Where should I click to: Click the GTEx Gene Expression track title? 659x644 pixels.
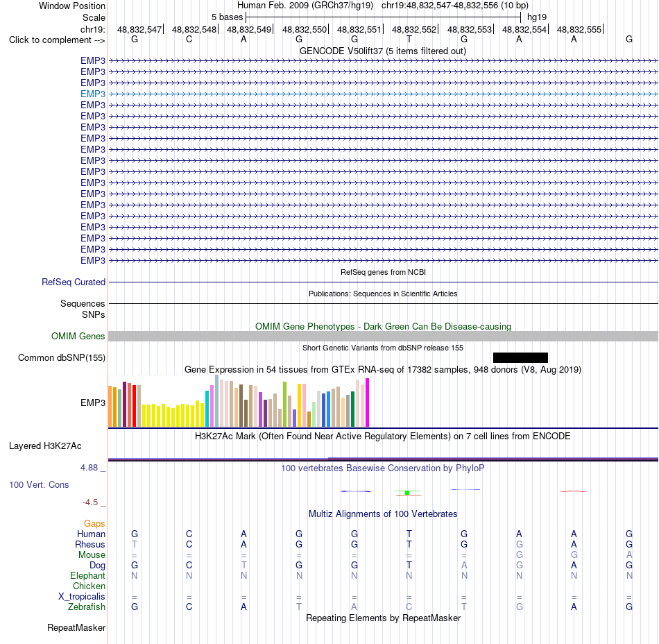383,369
